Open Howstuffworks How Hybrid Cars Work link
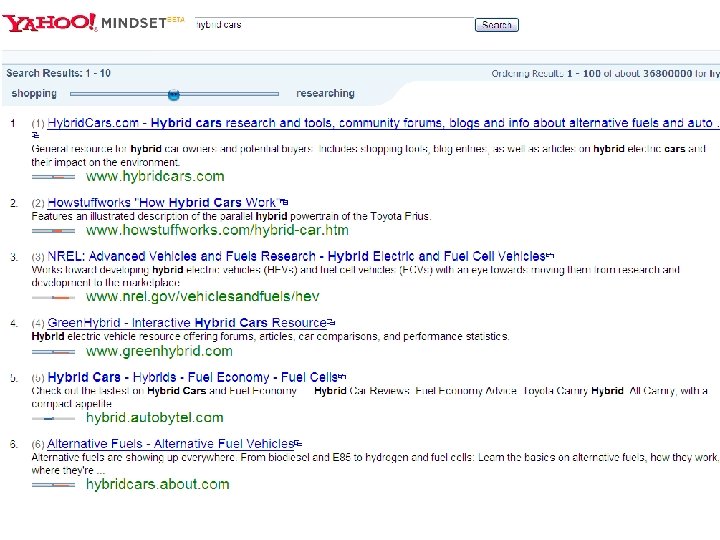720x540 pixels. coord(164,202)
